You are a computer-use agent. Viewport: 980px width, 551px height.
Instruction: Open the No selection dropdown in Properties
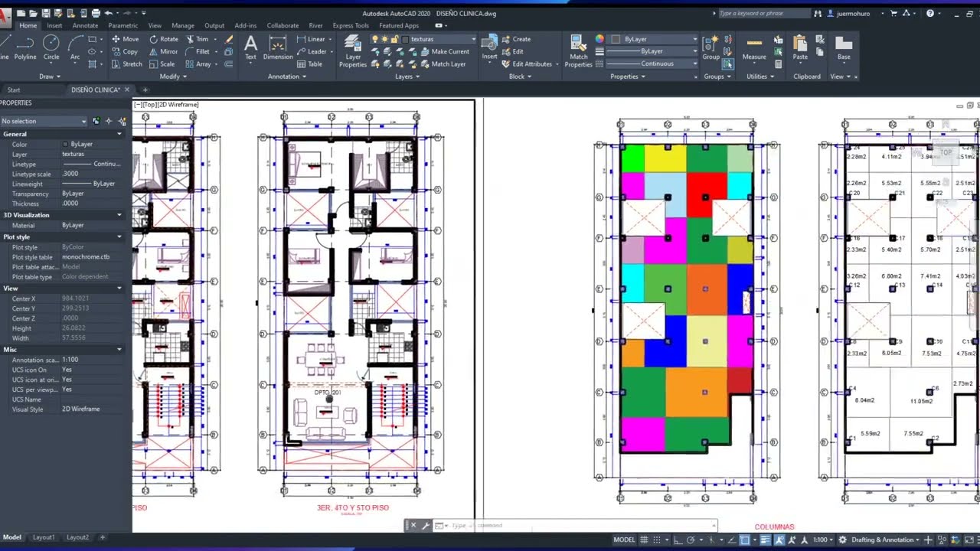(44, 121)
